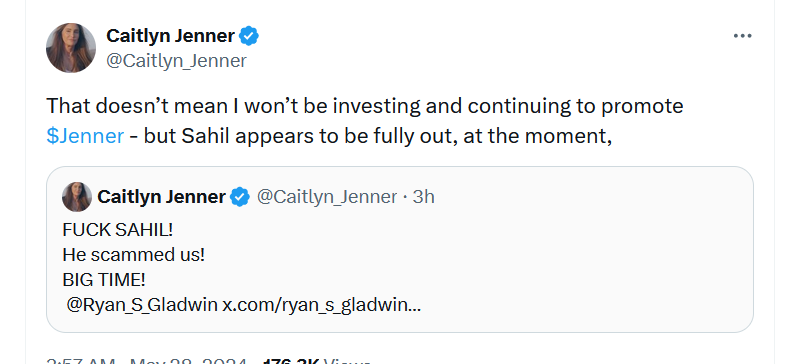Click the @Caitlyn_Jenner handle in the quoted tweet
The height and width of the screenshot is (364, 798).
point(327,197)
